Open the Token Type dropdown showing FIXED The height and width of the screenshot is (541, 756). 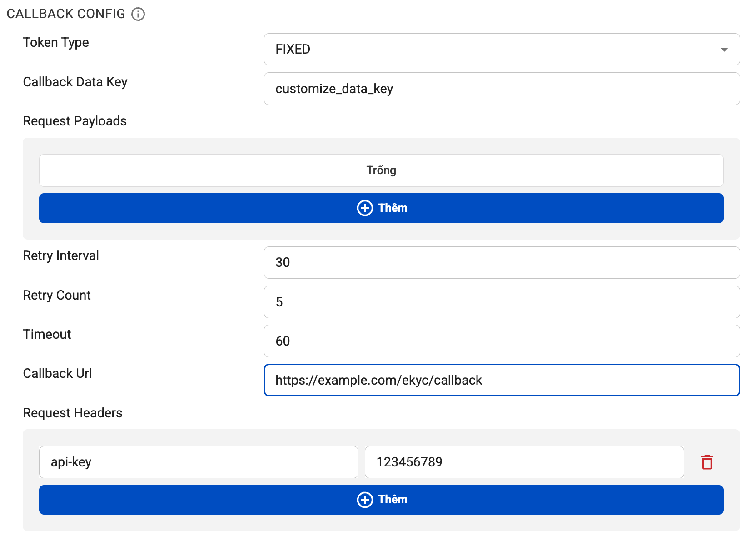coord(500,50)
